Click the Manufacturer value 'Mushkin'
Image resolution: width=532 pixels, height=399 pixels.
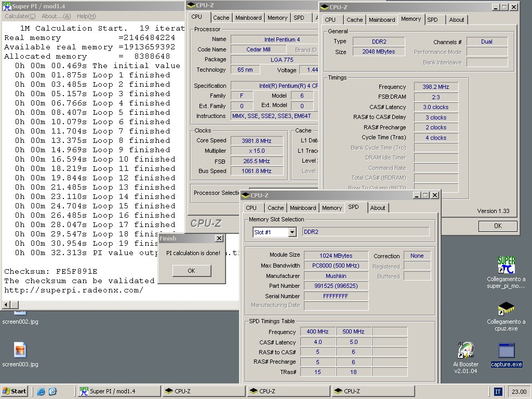336,276
